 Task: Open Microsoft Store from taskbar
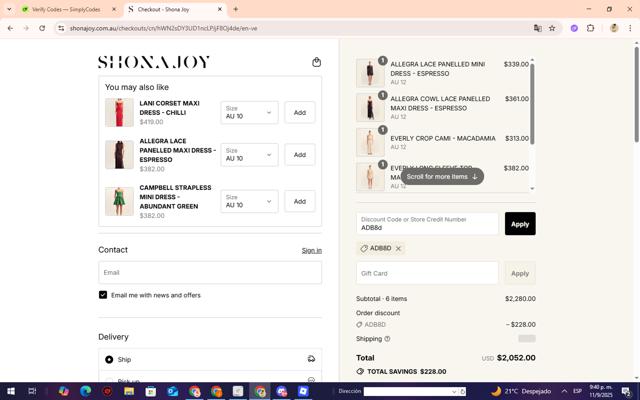tap(151, 391)
